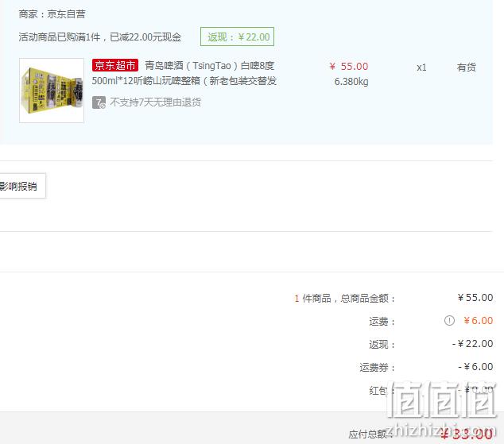Screen dimensions: 504x444
Task: Click the quantity x1 label
Action: tap(421, 68)
